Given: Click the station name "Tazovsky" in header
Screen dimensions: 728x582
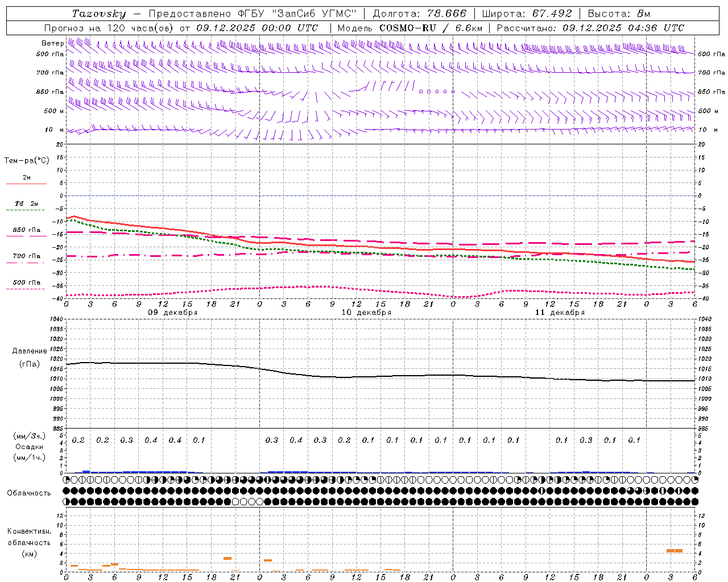Looking at the screenshot, I should 99,14.
